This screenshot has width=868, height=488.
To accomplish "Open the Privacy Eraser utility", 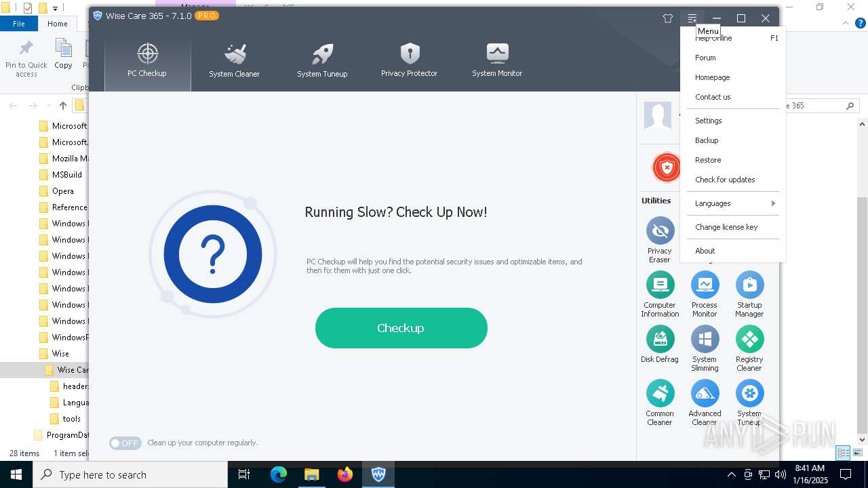I will (x=660, y=240).
